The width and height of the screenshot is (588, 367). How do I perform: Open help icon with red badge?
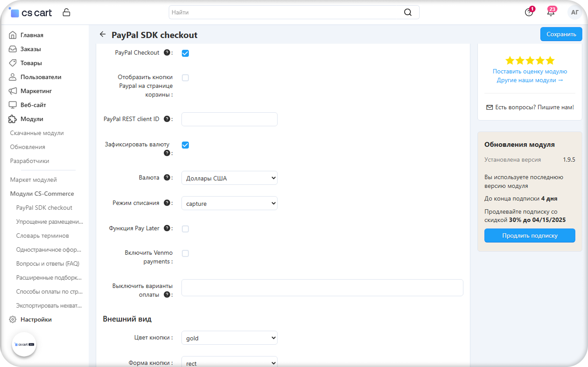pyautogui.click(x=529, y=12)
